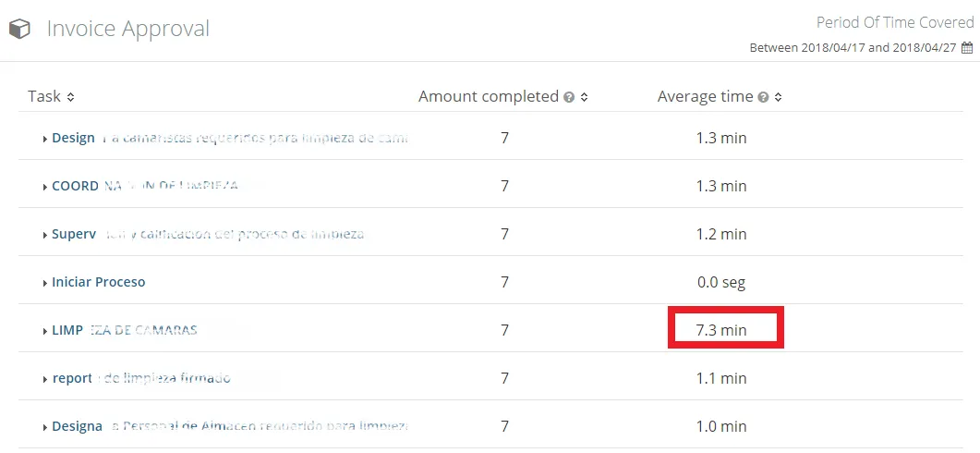Expand the Iniciar Proceso row arrow

click(45, 284)
